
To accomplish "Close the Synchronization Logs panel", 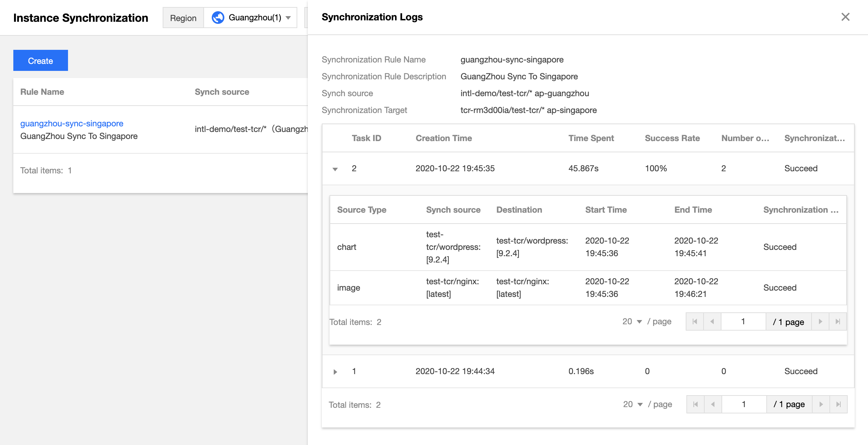I will 845,17.
